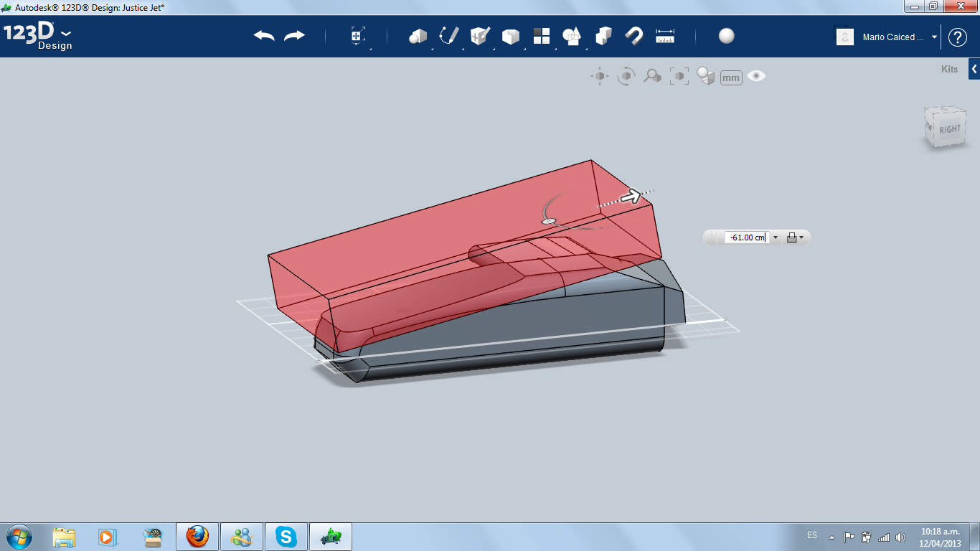The width and height of the screenshot is (980, 551).
Task: Show hidden system tray icons
Action: 832,537
